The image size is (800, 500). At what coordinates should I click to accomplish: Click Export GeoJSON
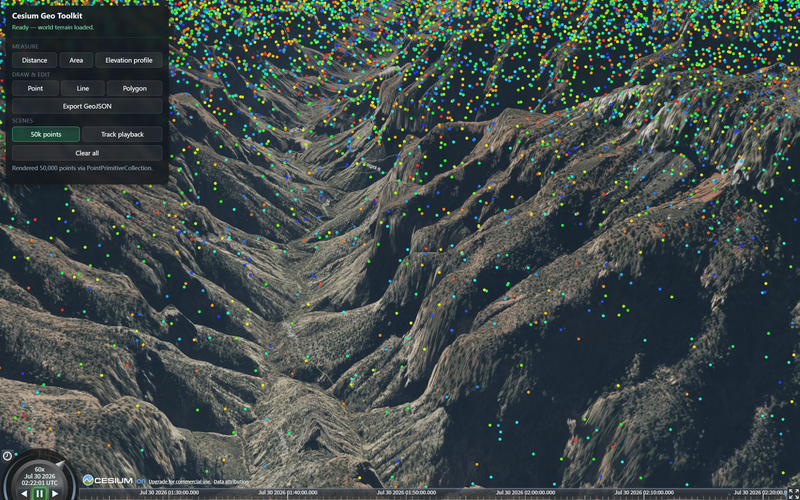[87, 106]
